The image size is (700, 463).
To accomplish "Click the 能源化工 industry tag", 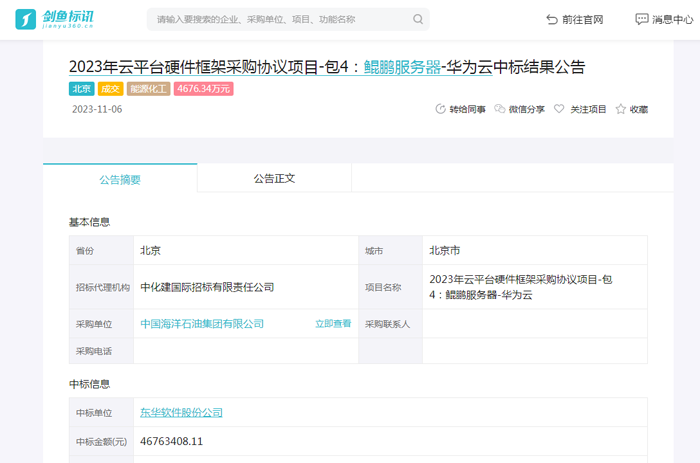I will 148,89.
